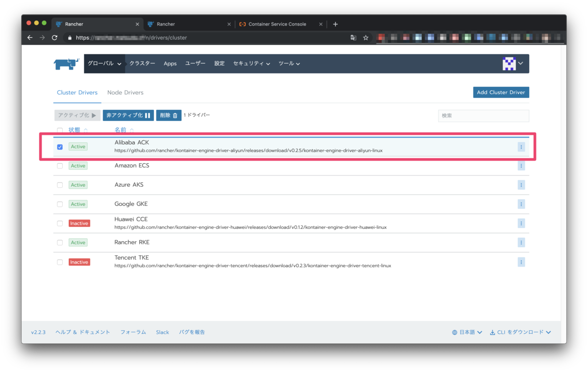Click Add Cluster Driver button
Image resolution: width=588 pixels, height=372 pixels.
tap(501, 92)
